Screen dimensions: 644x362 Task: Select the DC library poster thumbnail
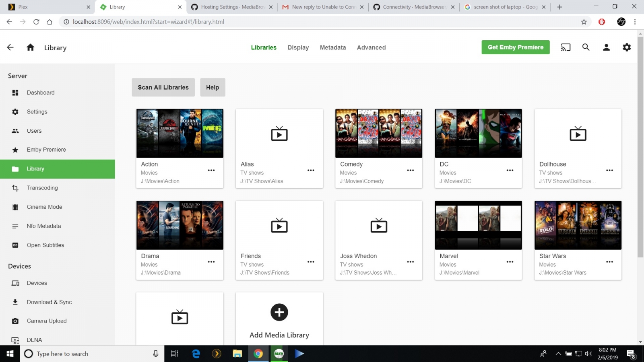click(478, 133)
